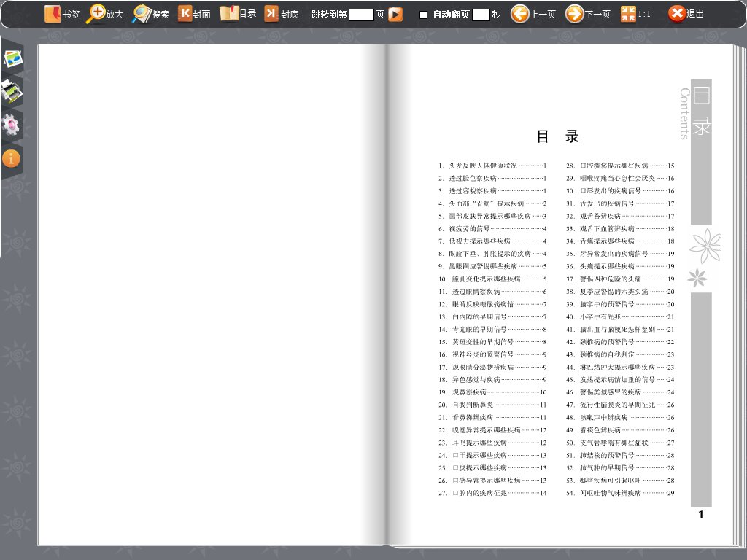The height and width of the screenshot is (560, 747).
Task: Open the 书签 bookmark tool
Action: (x=62, y=15)
